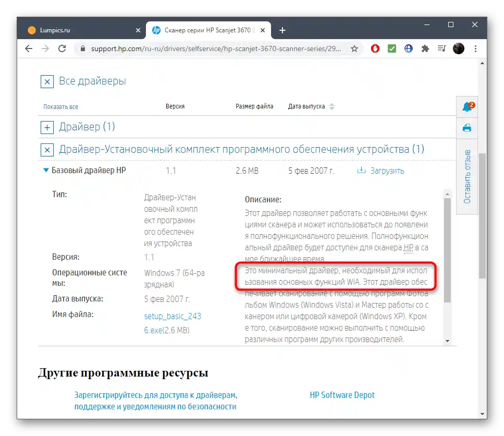Open the Оставить отзыв feedback tab
The width and height of the screenshot is (504, 436).
[467, 176]
